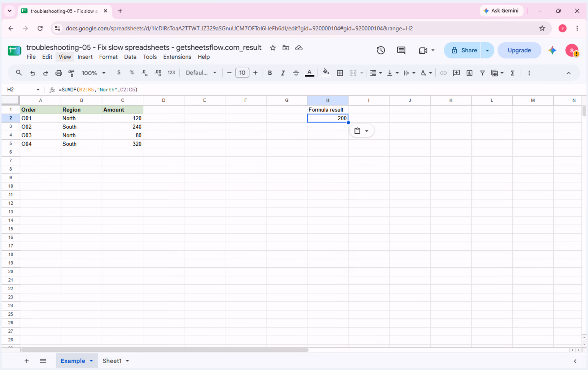This screenshot has height=370, width=588.
Task: Create a filter
Action: coord(482,73)
